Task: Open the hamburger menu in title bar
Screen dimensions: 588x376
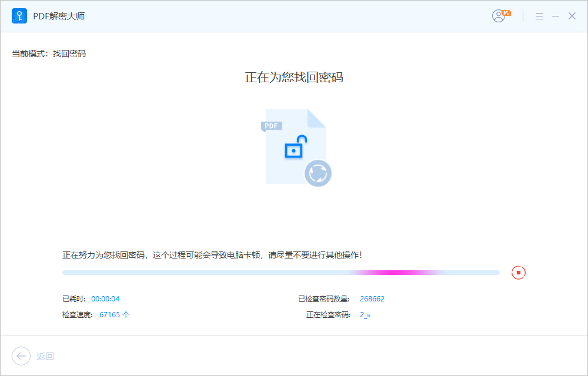Action: (x=539, y=16)
